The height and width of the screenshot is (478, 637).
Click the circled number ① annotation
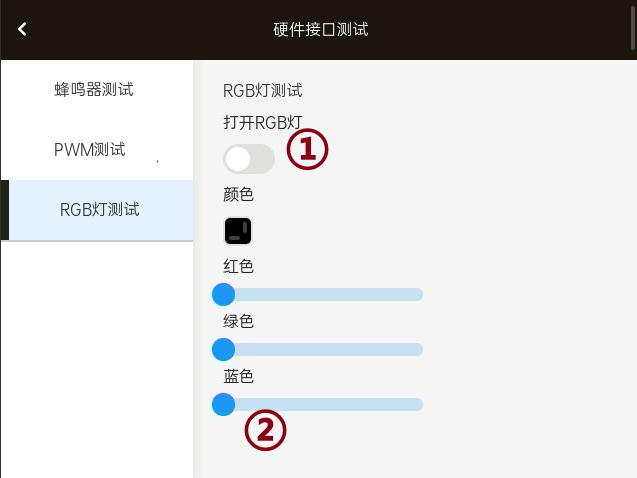point(308,149)
